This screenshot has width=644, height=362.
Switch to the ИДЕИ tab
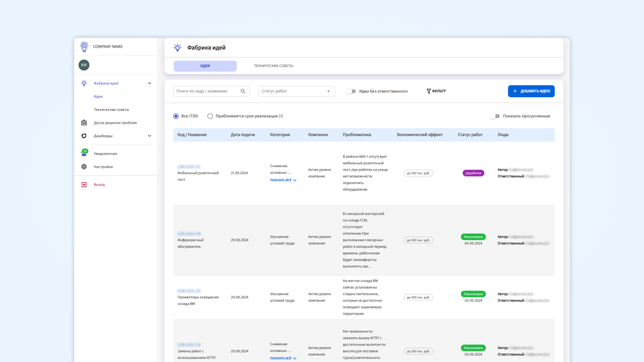205,66
